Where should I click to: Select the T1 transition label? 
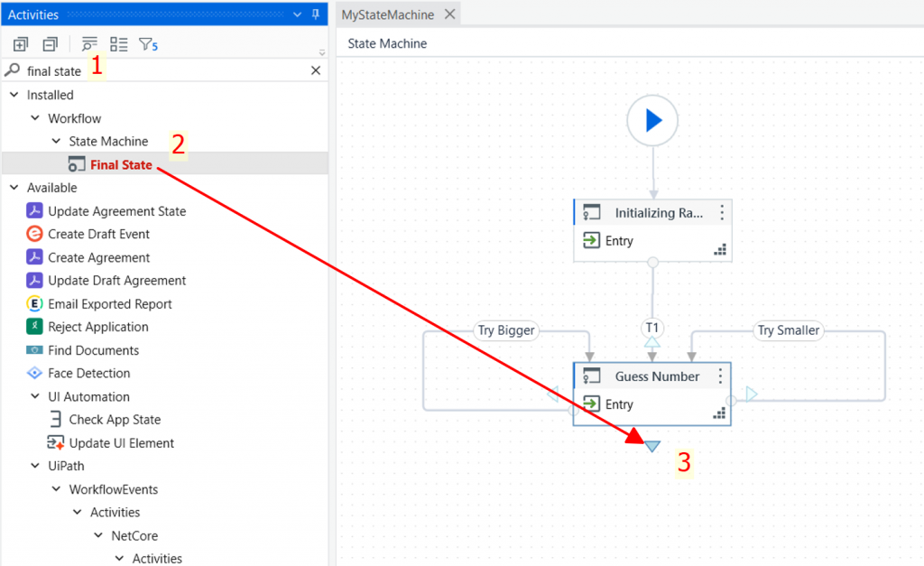click(x=651, y=328)
